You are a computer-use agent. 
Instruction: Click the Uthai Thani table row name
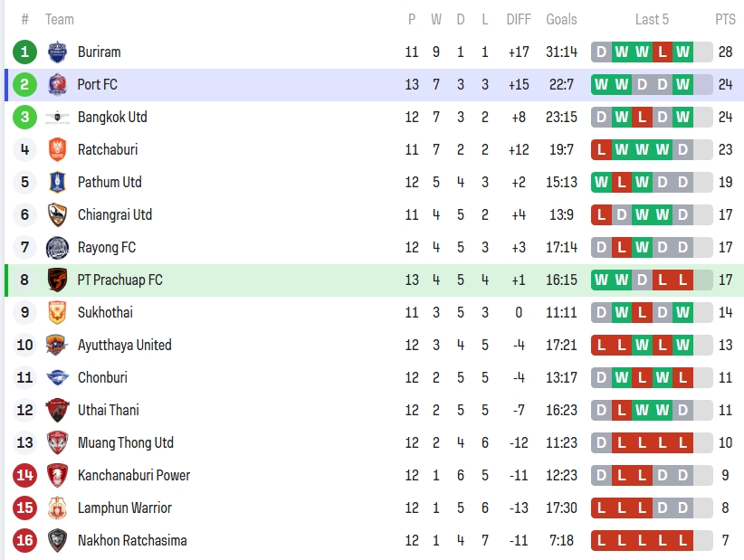point(109,410)
